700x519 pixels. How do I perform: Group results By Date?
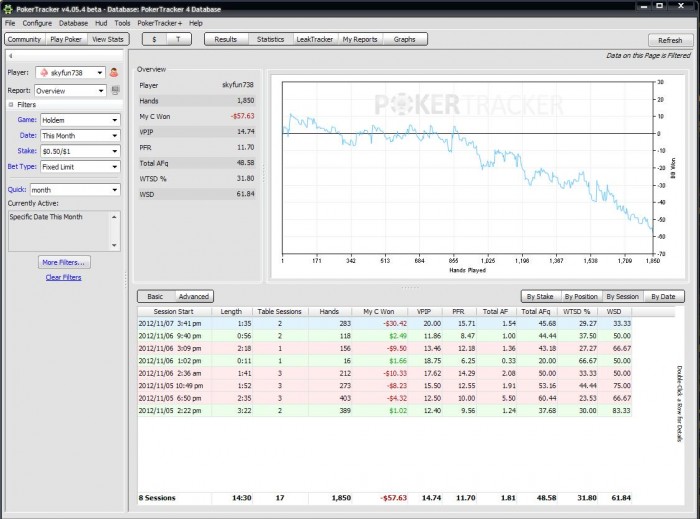tap(663, 296)
